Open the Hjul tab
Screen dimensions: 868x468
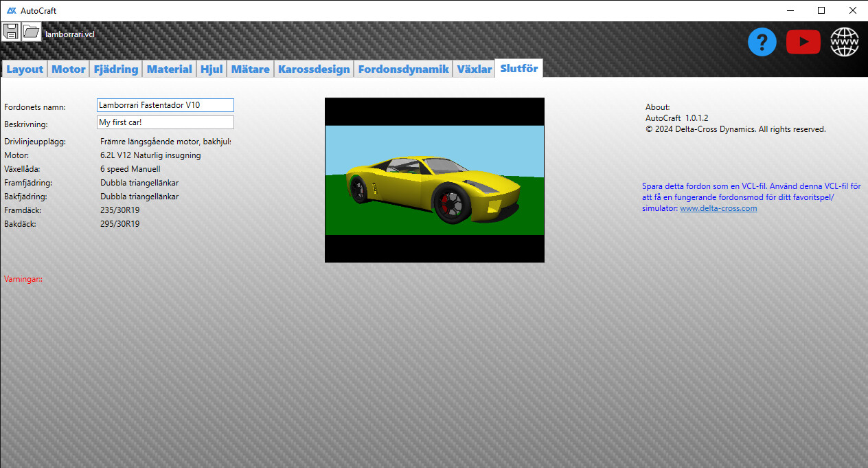tap(212, 69)
